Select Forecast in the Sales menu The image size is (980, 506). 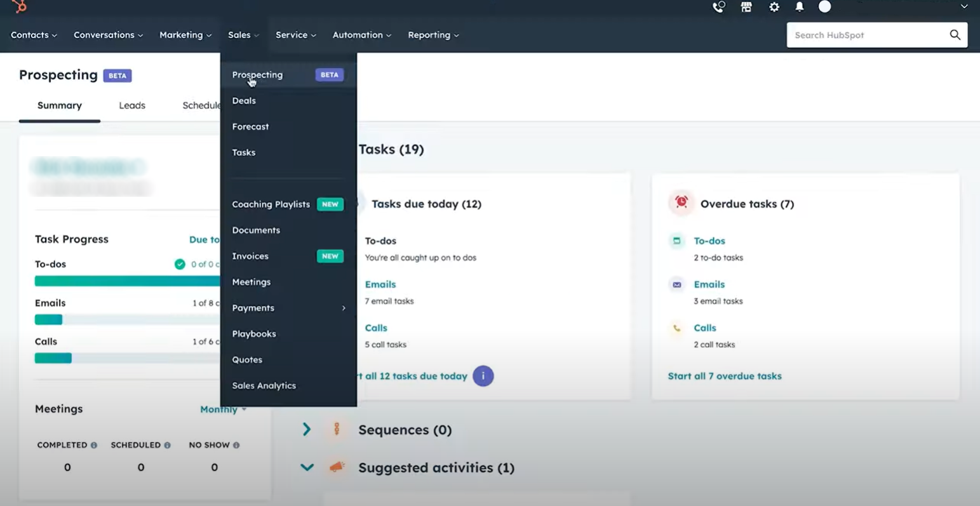pyautogui.click(x=288, y=126)
